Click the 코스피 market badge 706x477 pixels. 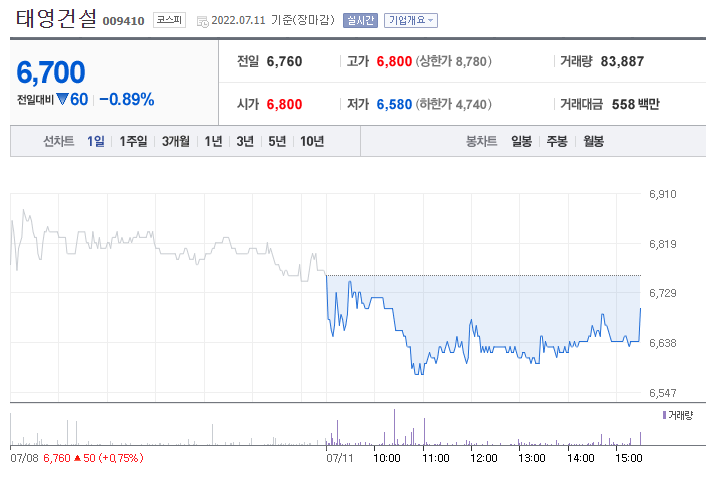click(169, 20)
